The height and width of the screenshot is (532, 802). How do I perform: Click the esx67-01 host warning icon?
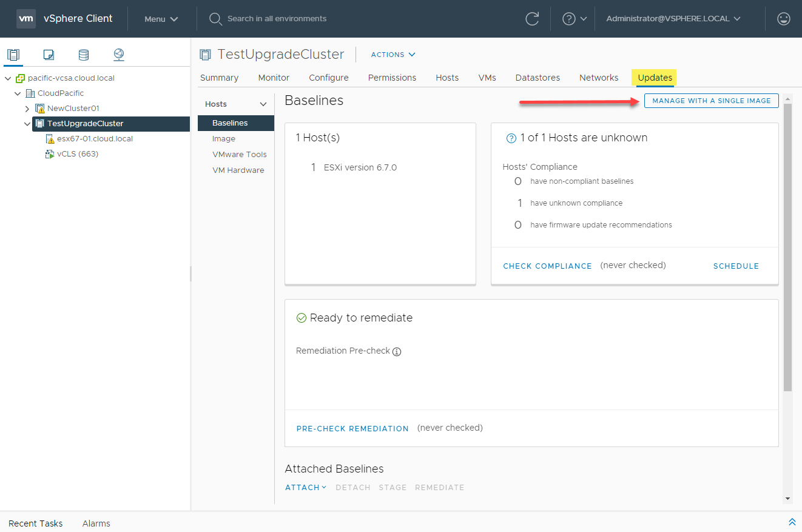click(50, 139)
